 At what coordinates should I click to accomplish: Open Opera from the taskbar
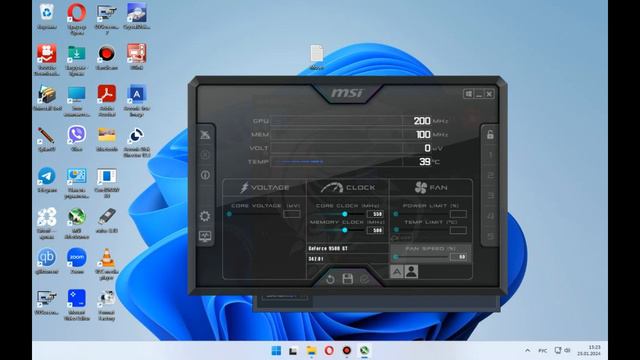pyautogui.click(x=329, y=351)
